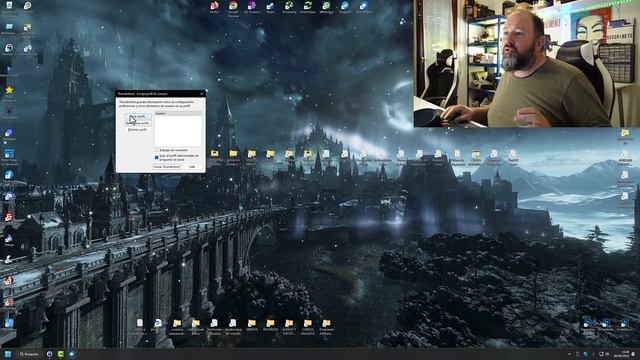This screenshot has height=360, width=640.
Task: Open the Windows Start menu
Action: [x=8, y=354]
